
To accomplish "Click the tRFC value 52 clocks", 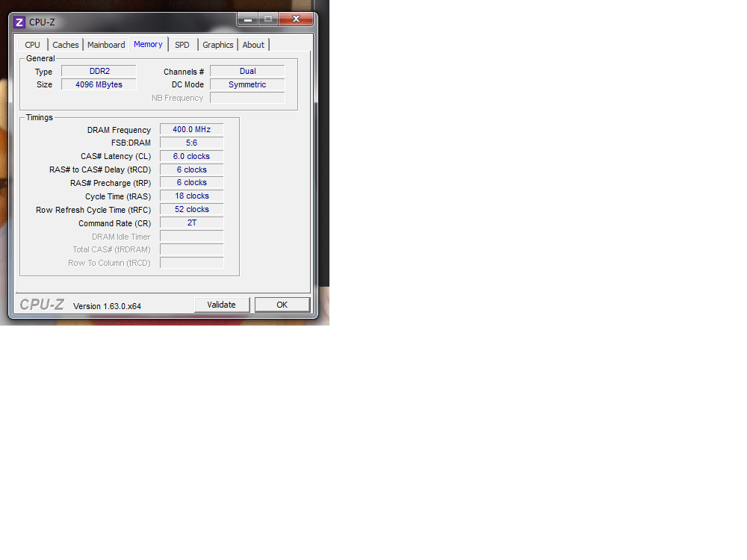I will click(x=191, y=209).
